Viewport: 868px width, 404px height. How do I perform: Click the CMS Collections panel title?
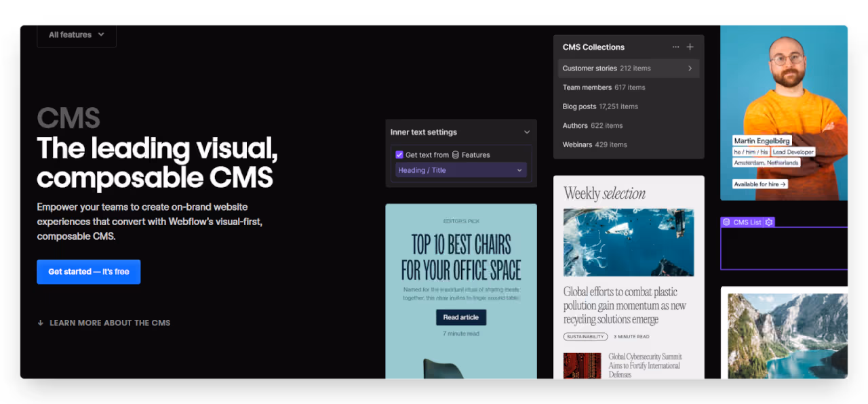click(593, 47)
